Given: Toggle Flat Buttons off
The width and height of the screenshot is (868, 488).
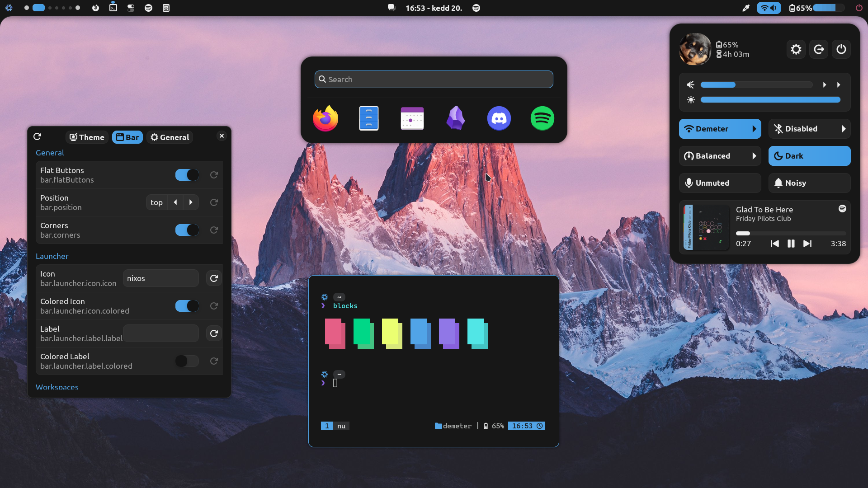Looking at the screenshot, I should click(x=187, y=175).
